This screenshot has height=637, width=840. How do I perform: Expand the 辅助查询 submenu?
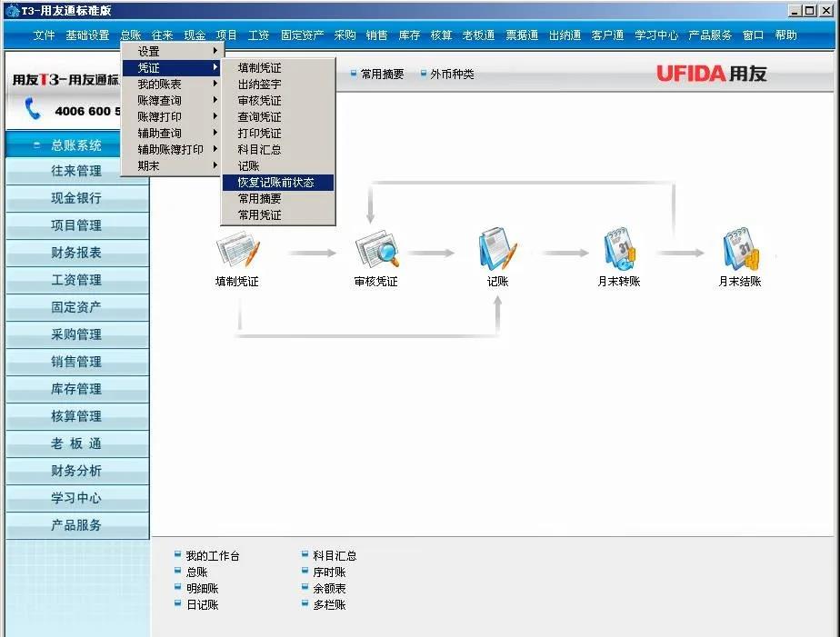tap(173, 133)
